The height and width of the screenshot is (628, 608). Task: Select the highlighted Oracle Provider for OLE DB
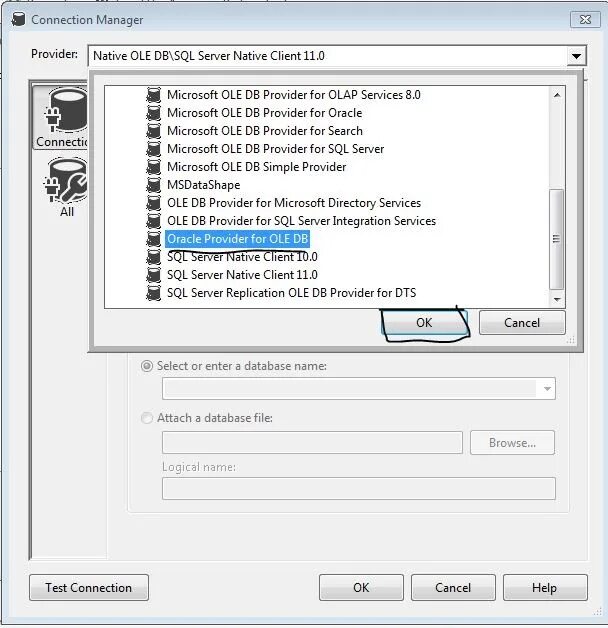point(238,239)
